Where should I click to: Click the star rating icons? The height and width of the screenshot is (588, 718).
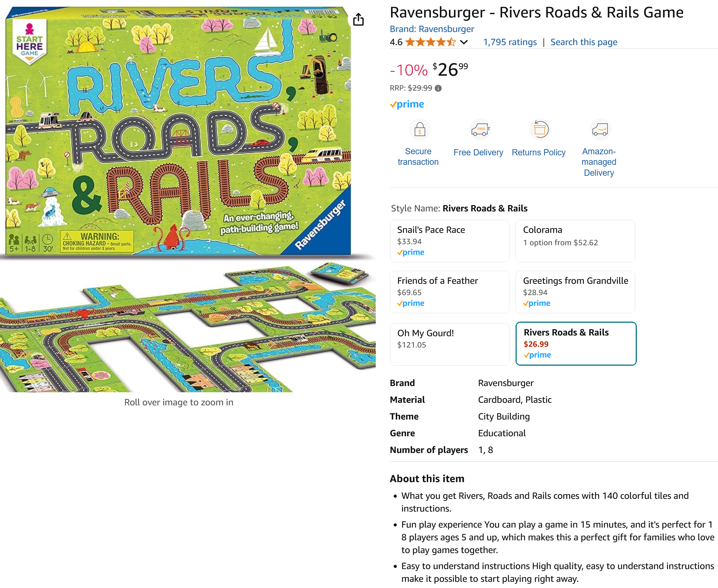click(431, 42)
